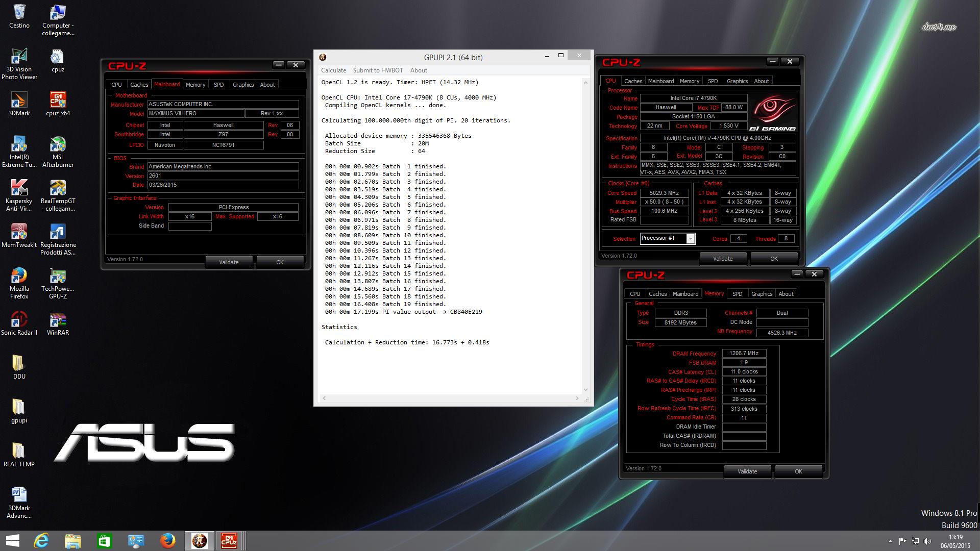The image size is (980, 551).
Task: Click the Side Band field in Graphic Interface
Action: tap(190, 226)
